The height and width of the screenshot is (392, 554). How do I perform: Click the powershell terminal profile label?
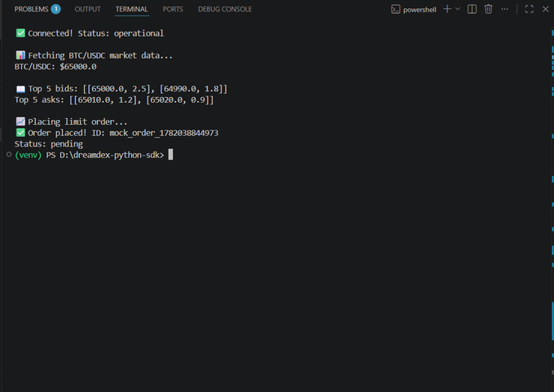[420, 10]
